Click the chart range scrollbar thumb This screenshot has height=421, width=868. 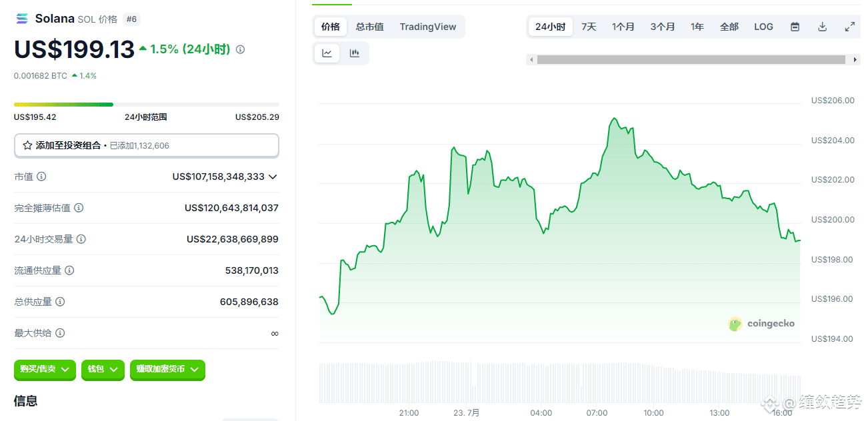693,60
